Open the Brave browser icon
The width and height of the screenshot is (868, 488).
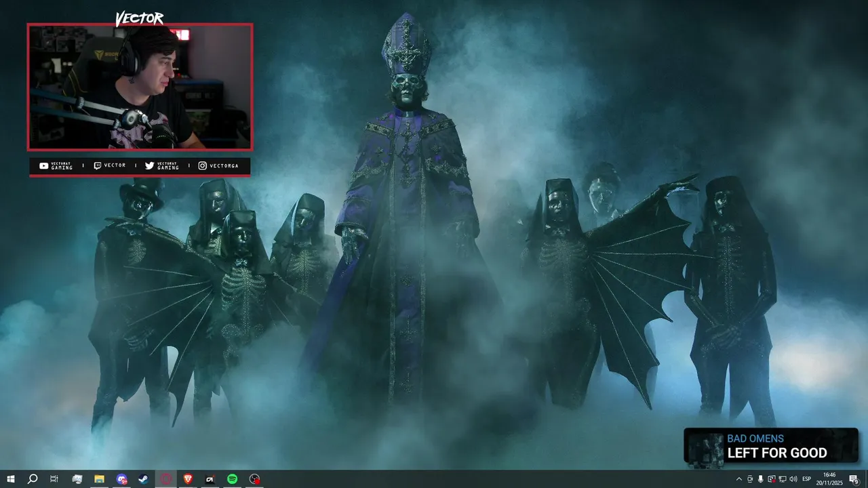click(x=188, y=479)
